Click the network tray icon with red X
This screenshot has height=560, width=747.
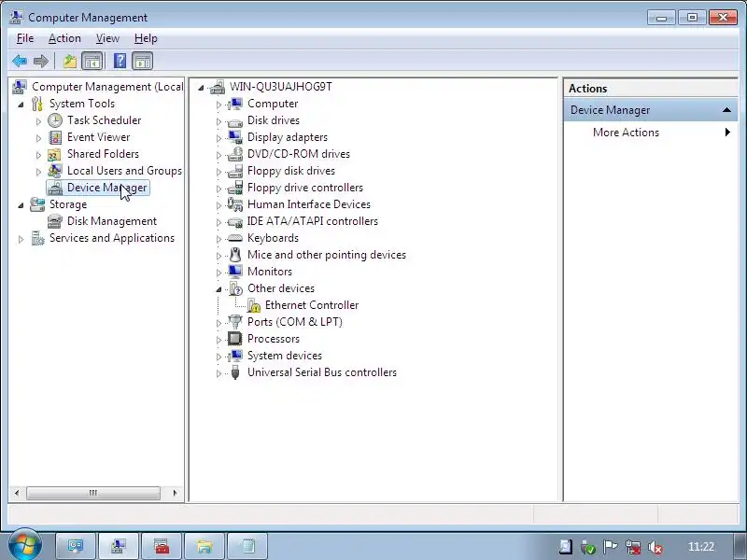(x=633, y=547)
